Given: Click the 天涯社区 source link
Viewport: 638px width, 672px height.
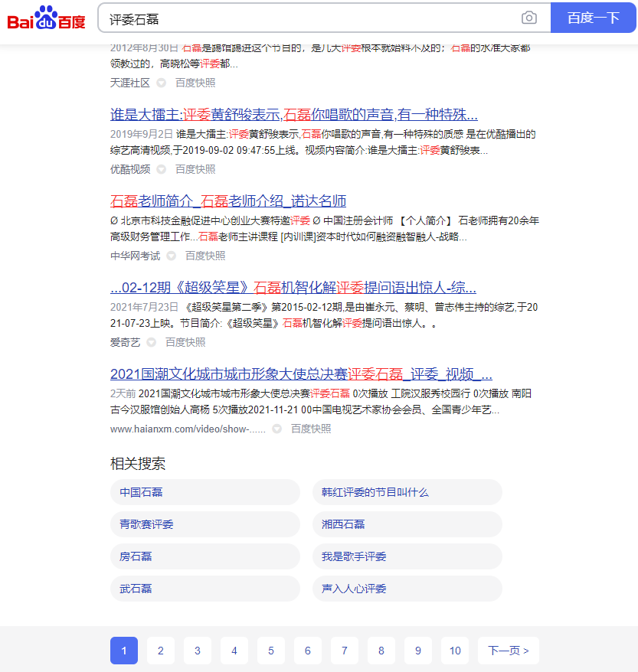Looking at the screenshot, I should [130, 83].
